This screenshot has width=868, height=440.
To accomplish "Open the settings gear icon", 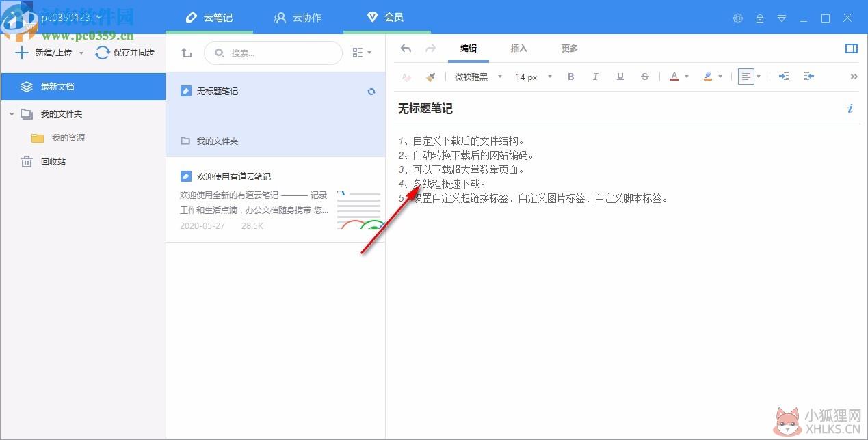I will [x=738, y=18].
